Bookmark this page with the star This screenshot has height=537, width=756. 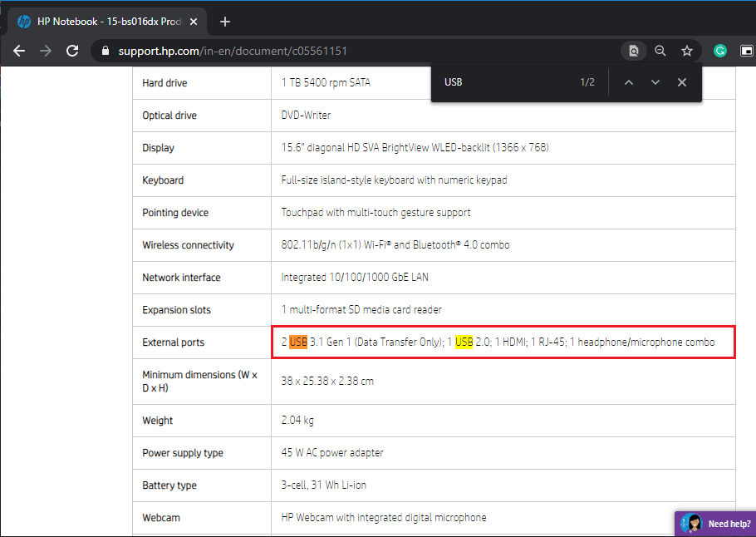(686, 51)
